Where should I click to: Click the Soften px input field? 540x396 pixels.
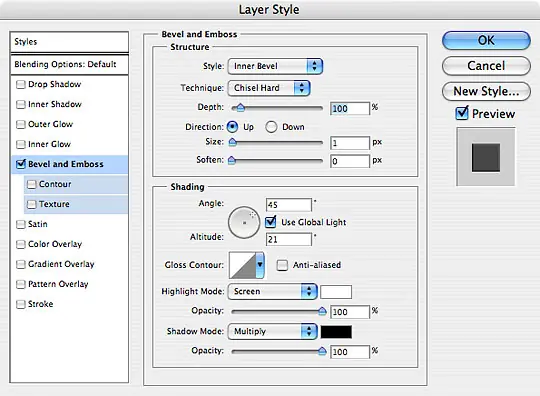(x=350, y=161)
